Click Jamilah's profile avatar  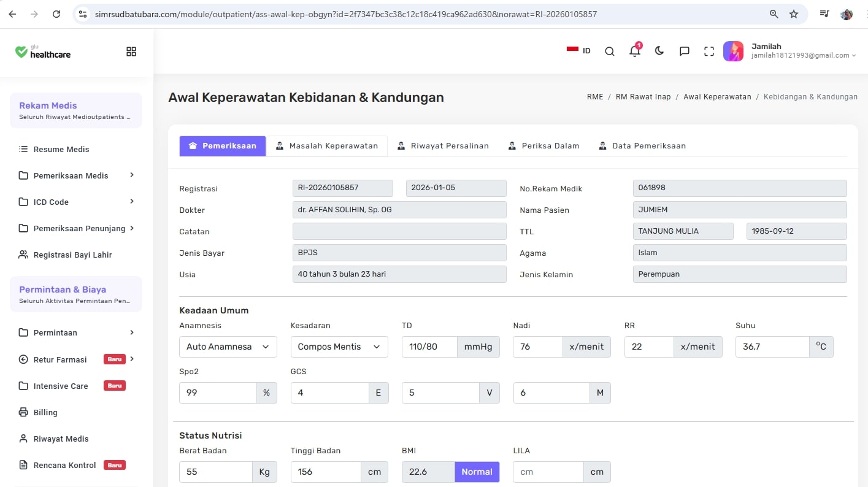[x=733, y=51]
